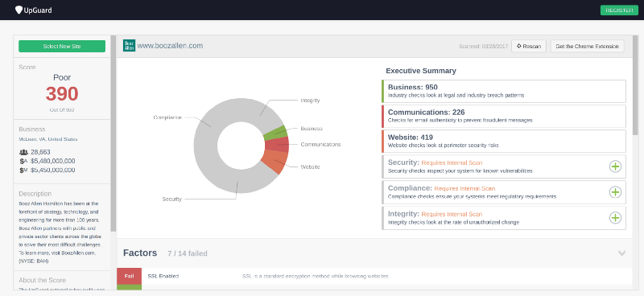Image resolution: width=644 pixels, height=296 pixels.
Task: Click Select New Site button
Action: coord(62,47)
